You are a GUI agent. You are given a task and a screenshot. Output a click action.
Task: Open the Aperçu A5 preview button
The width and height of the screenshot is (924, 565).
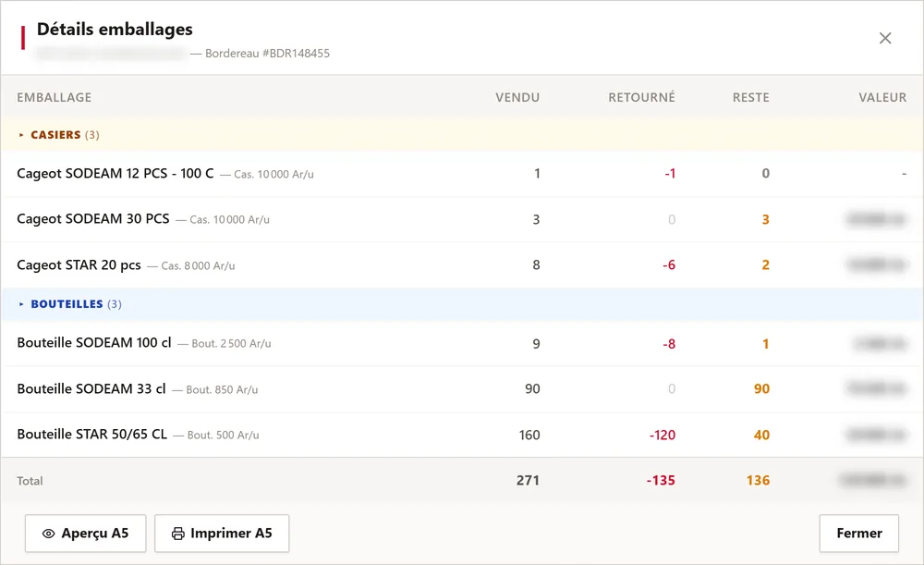(85, 534)
